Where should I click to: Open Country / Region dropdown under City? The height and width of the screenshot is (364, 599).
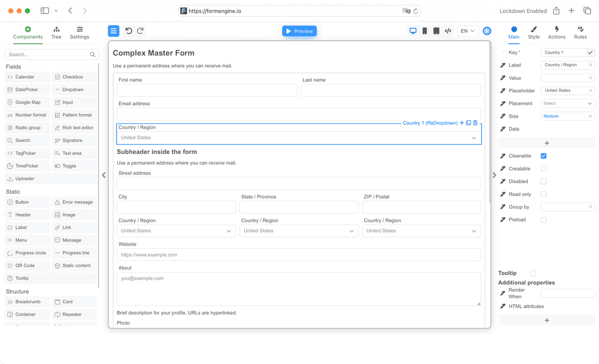[x=176, y=231]
